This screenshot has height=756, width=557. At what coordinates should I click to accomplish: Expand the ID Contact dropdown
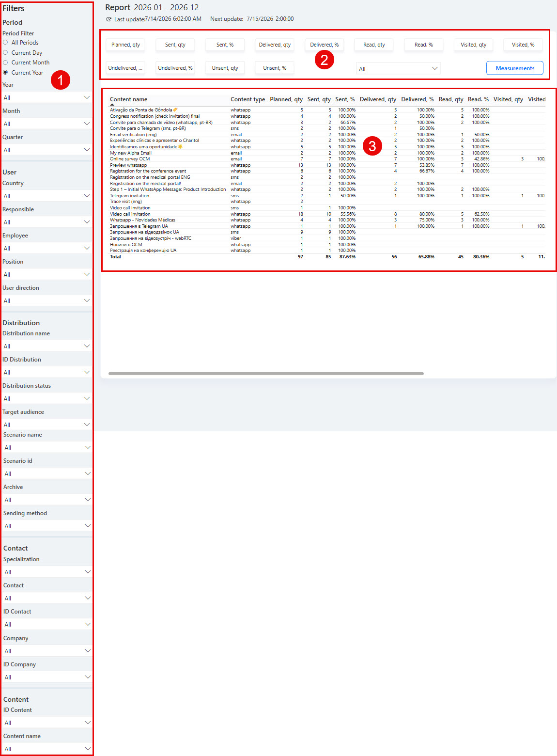(x=47, y=624)
